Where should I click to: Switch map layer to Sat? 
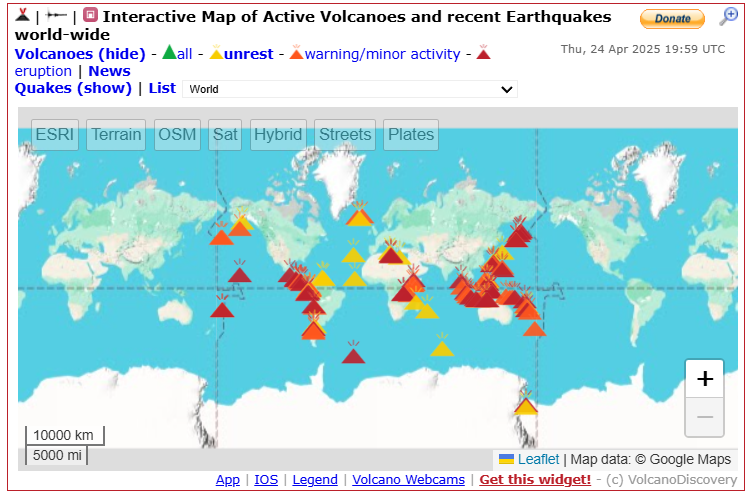point(225,134)
